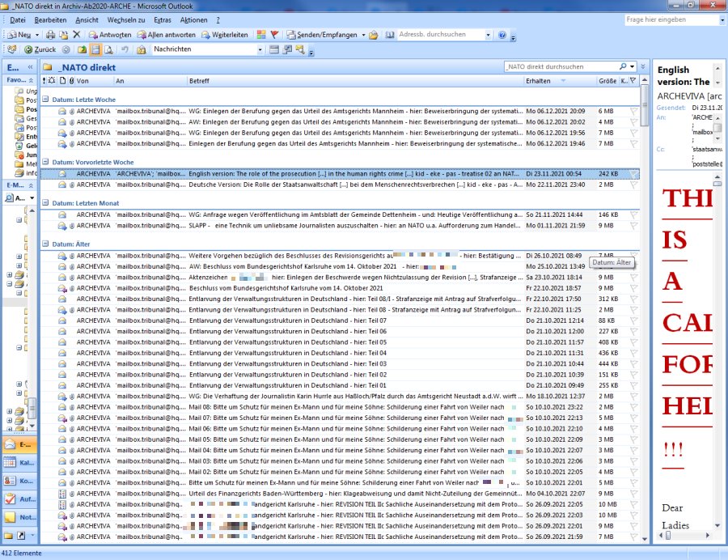Delete the selected message with the X icon

(x=77, y=34)
